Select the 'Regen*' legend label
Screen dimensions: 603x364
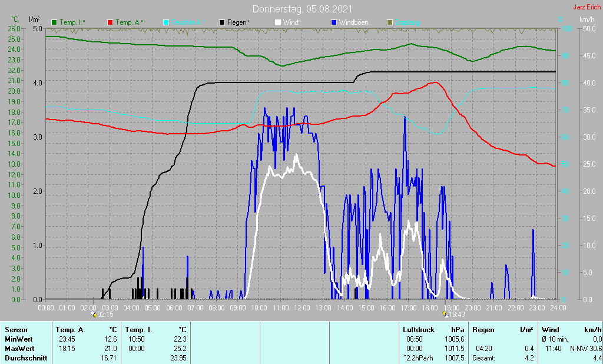tap(238, 23)
